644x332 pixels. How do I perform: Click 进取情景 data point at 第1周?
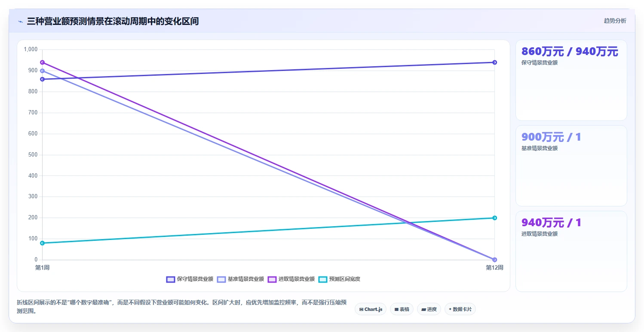(x=42, y=62)
